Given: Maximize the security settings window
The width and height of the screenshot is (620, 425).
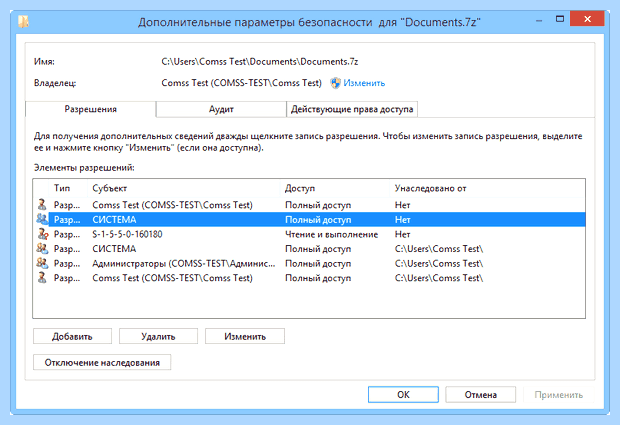Looking at the screenshot, I should click(560, 19).
